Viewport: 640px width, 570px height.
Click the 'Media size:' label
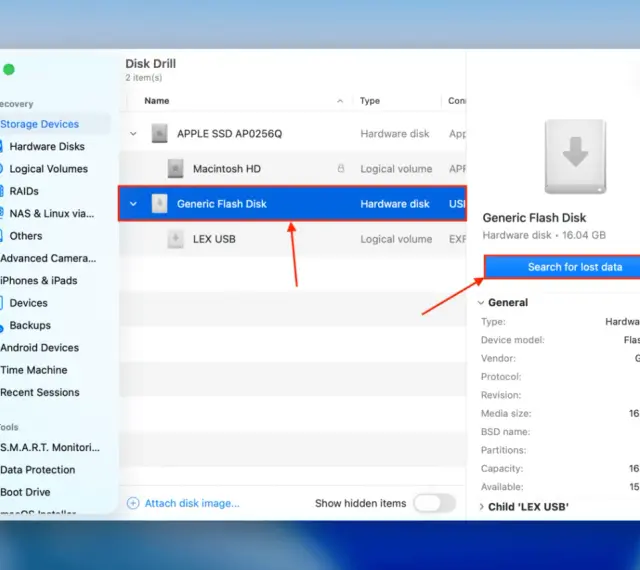pyautogui.click(x=506, y=414)
